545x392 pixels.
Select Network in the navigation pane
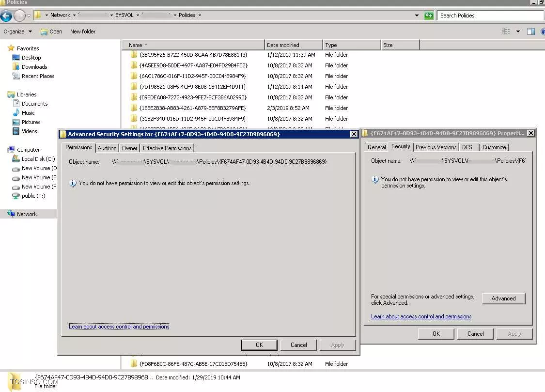27,214
